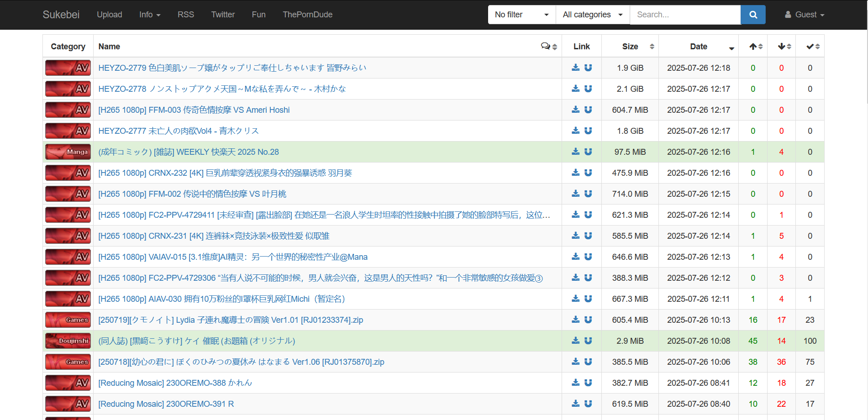Click the date cell '2025-07-26 08:41'
The height and width of the screenshot is (420, 868).
[x=699, y=383]
